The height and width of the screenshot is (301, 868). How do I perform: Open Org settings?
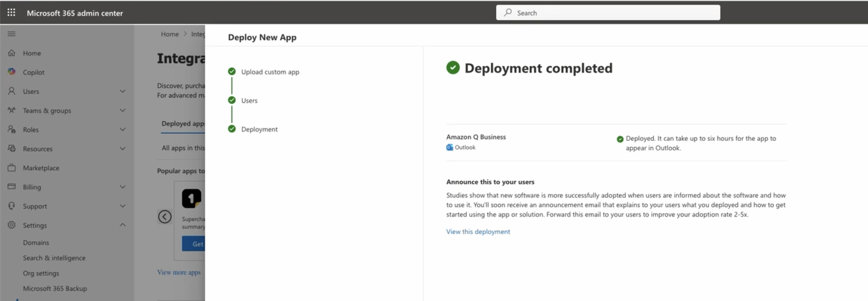click(41, 273)
